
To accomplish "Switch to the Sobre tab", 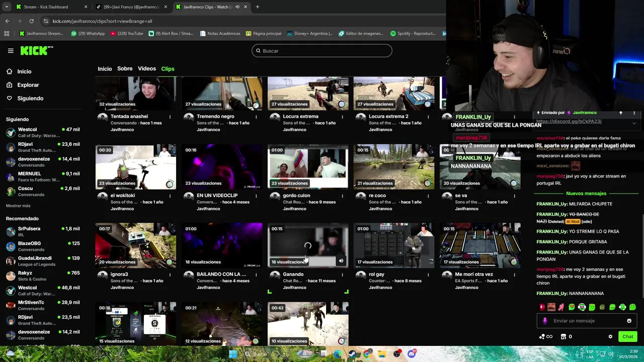I will coord(125,69).
